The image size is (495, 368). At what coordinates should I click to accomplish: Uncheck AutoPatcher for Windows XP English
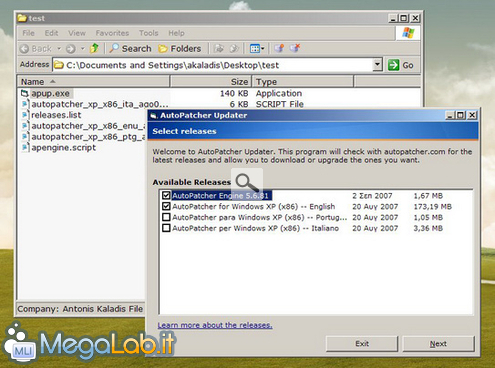166,206
